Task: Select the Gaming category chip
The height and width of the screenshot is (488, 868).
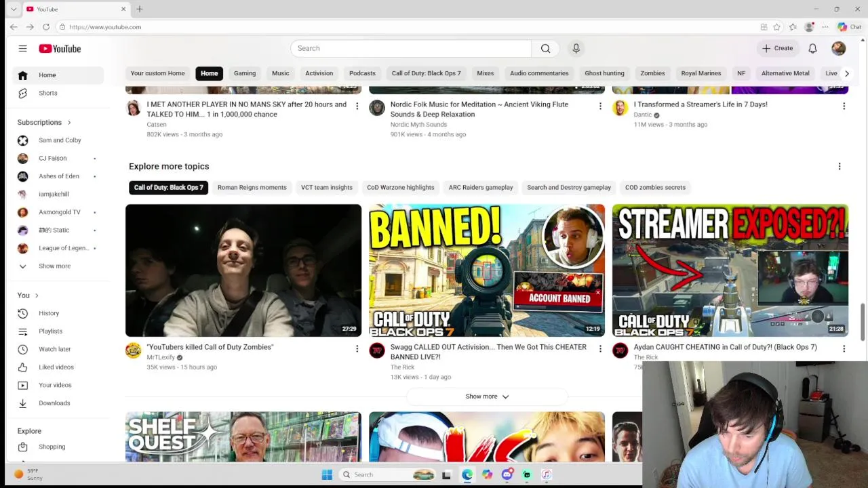Action: coord(245,73)
